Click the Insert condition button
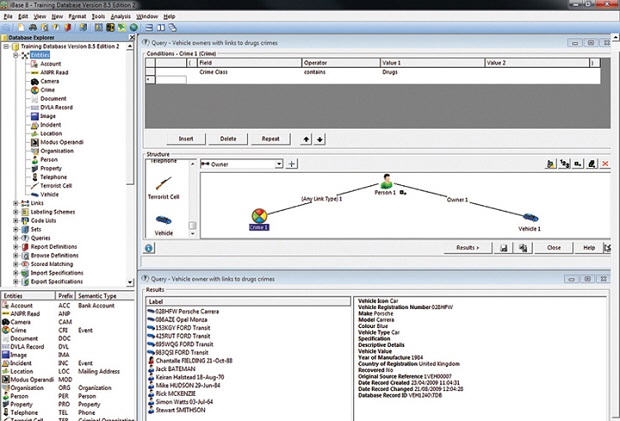The image size is (620, 421). click(186, 139)
